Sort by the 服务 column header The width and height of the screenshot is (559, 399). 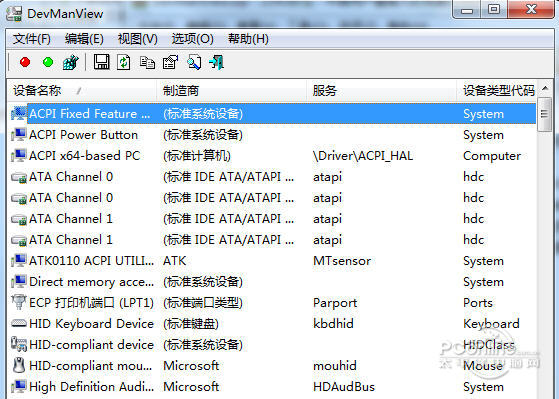381,91
